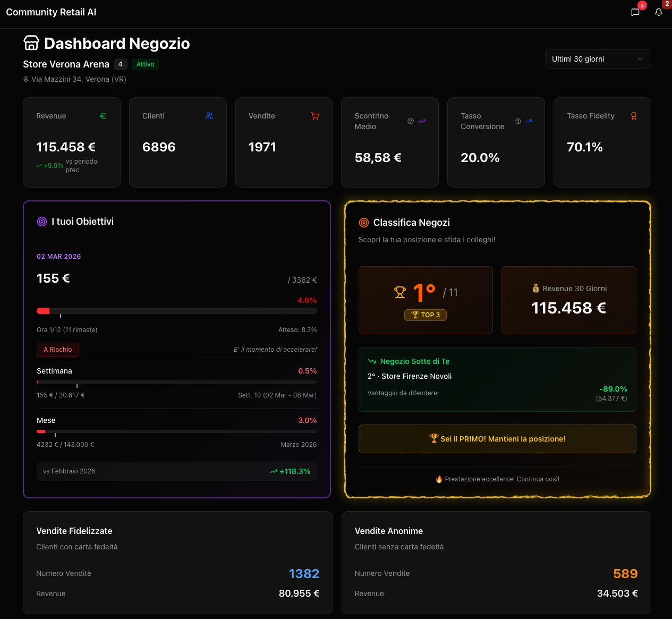Click the location pin icon near Via Mazzini address
672x619 pixels.
(x=25, y=79)
